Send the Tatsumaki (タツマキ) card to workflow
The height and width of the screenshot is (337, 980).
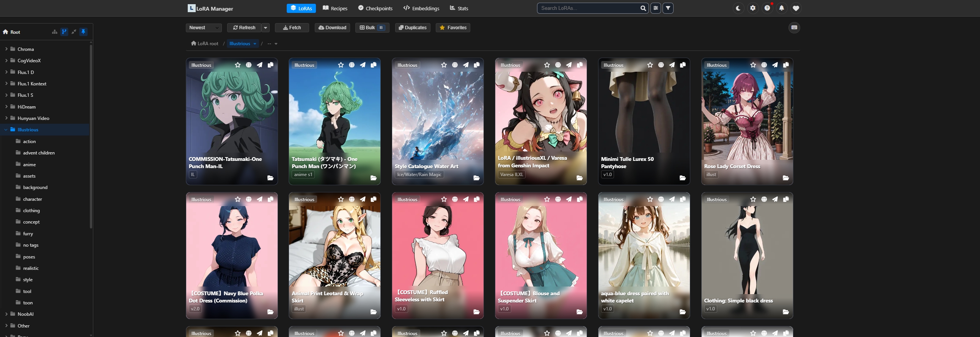[x=363, y=65]
